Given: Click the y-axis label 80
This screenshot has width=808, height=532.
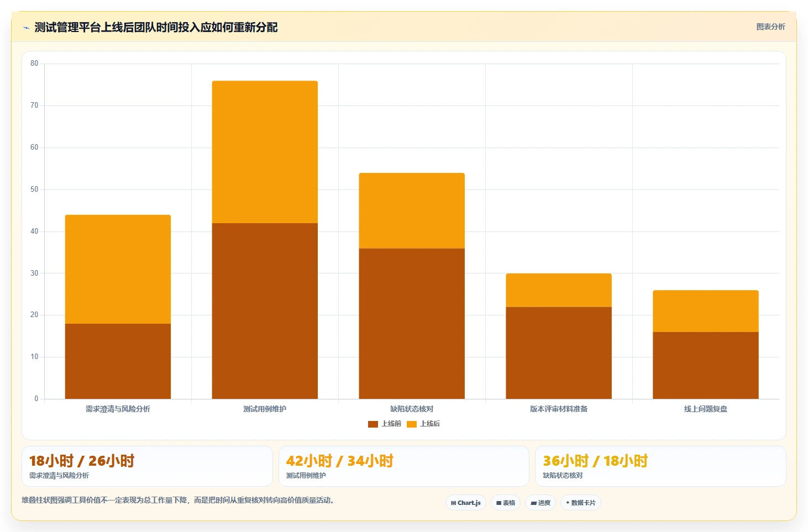Looking at the screenshot, I should [34, 64].
